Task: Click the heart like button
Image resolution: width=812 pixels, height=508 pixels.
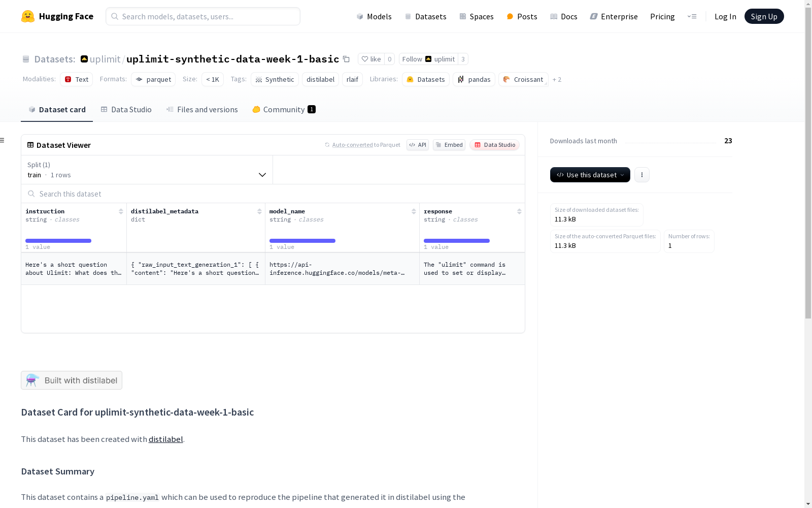Action: point(371,59)
